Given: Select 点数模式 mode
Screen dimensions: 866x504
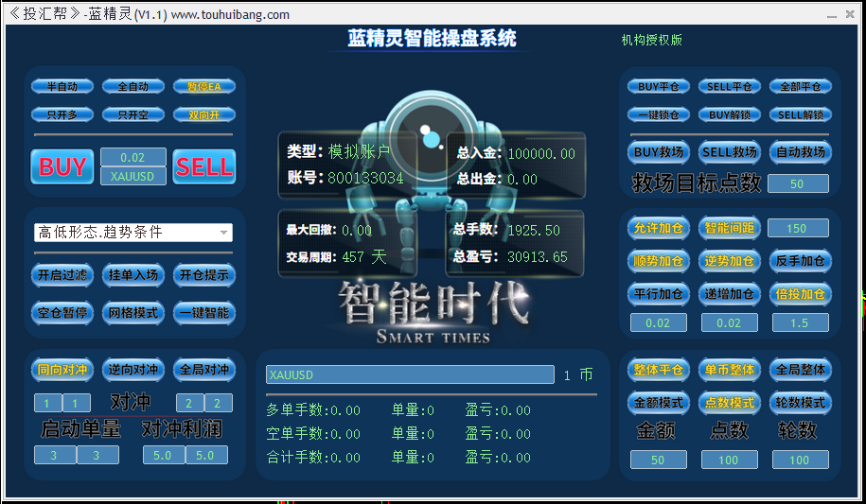Looking at the screenshot, I should point(729,403).
